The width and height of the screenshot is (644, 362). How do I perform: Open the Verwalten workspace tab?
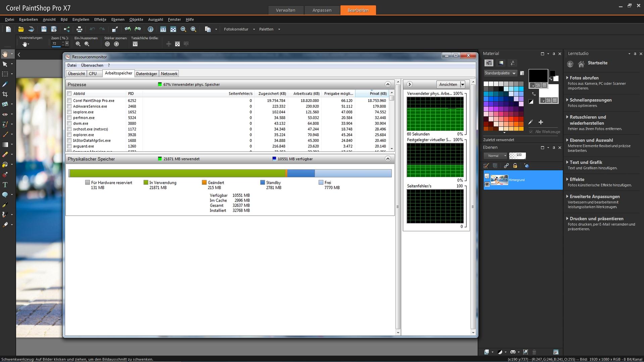coord(286,10)
